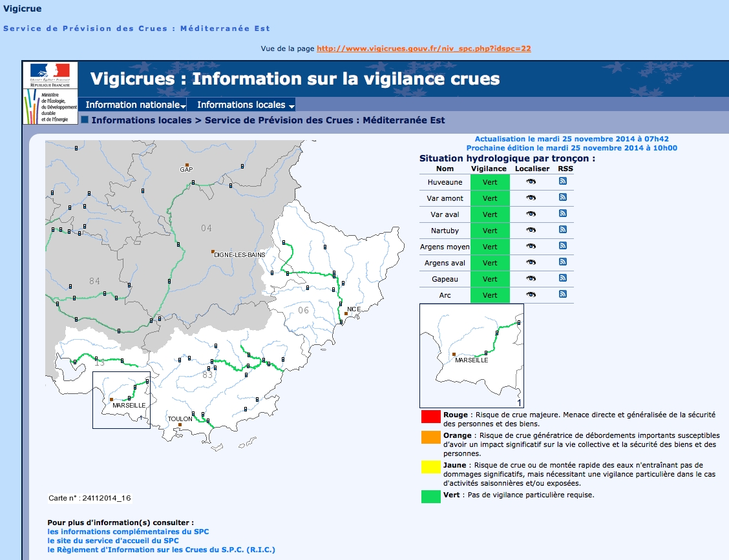Open RSS feed for Arc

562,294
